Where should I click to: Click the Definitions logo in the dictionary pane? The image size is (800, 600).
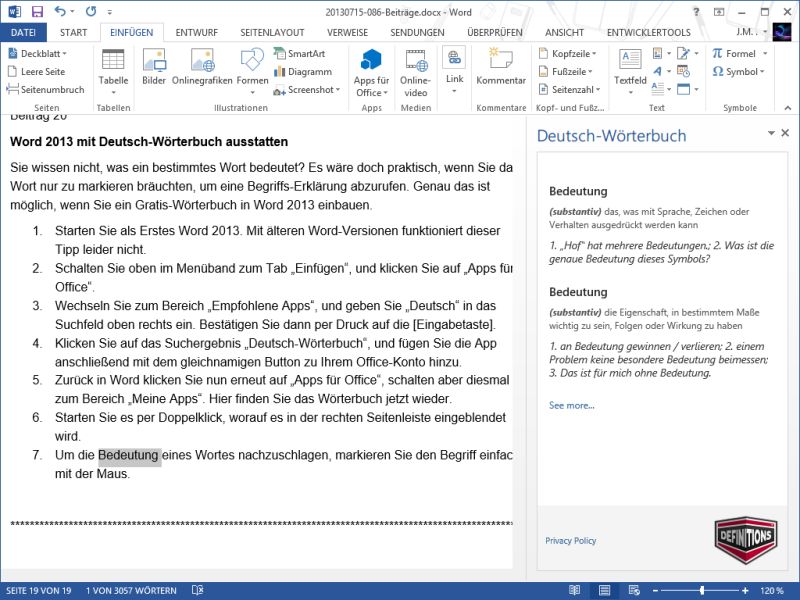click(x=746, y=539)
